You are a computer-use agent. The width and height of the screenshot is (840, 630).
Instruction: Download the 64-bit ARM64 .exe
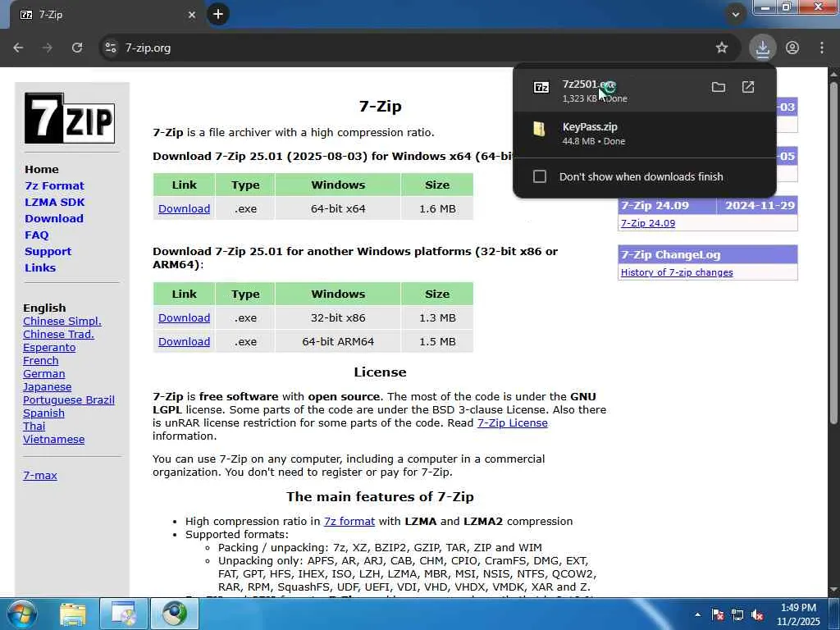pos(184,342)
